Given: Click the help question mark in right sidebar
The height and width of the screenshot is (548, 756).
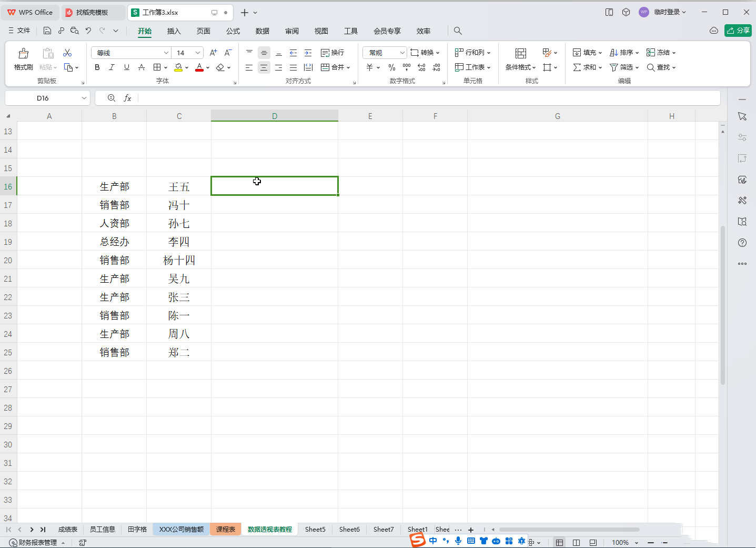Looking at the screenshot, I should point(742,243).
